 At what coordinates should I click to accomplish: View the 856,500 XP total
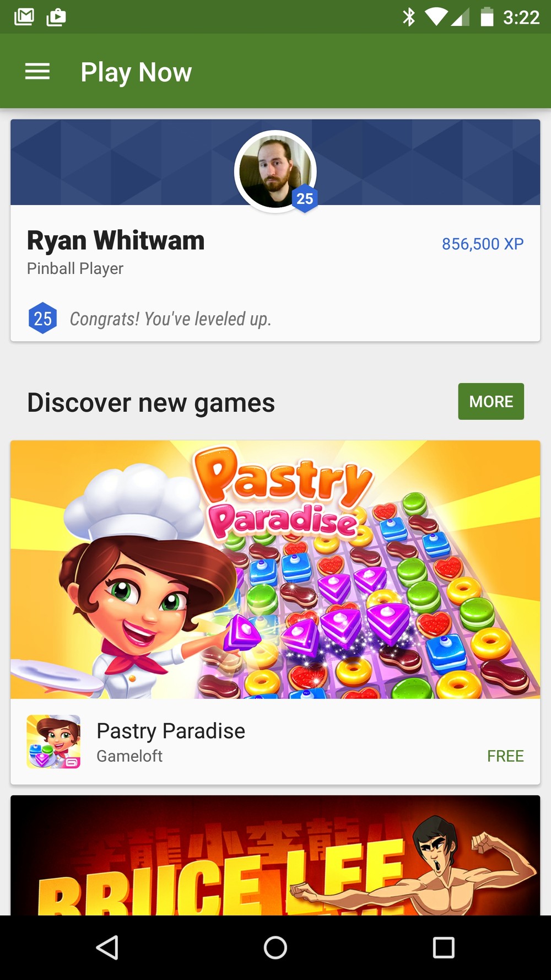483,244
